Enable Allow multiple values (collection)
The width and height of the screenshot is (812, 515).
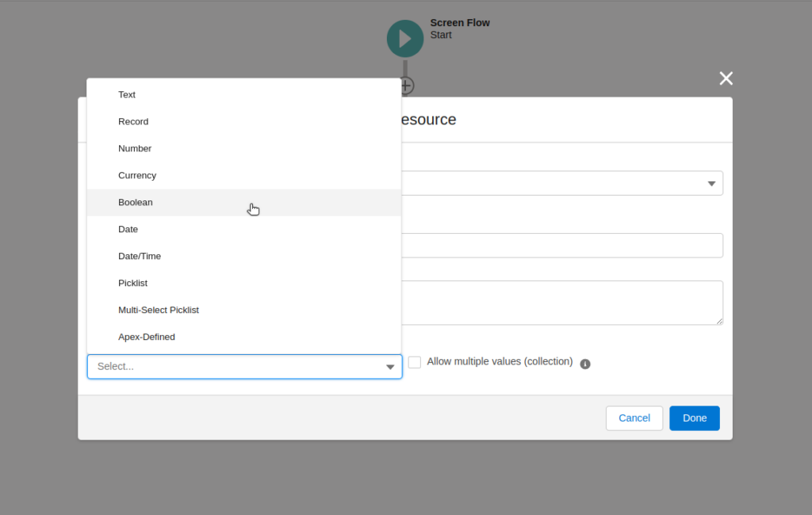click(x=415, y=362)
